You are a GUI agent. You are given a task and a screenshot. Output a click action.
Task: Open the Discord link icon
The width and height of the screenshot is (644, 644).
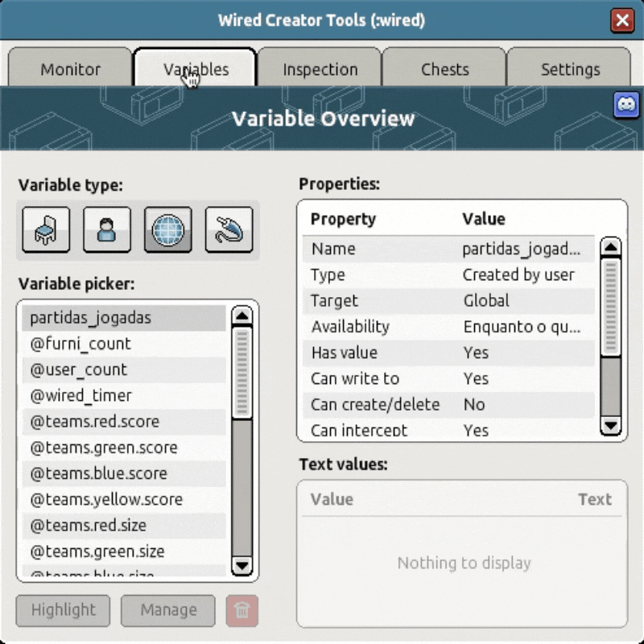pyautogui.click(x=626, y=105)
